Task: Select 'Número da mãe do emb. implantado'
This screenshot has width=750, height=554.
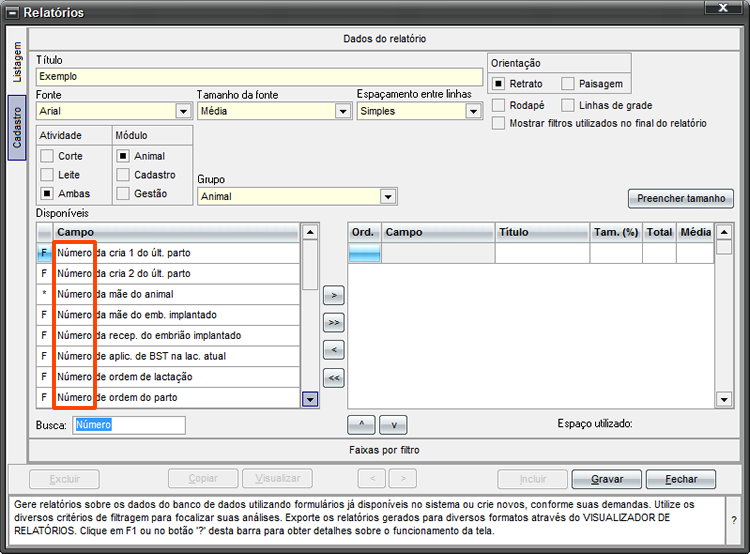Action: coord(168,315)
